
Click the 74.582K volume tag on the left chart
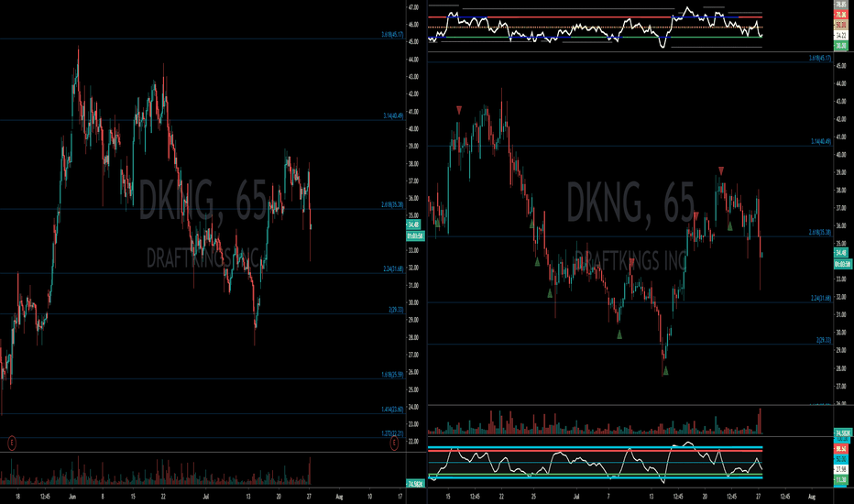(x=414, y=484)
